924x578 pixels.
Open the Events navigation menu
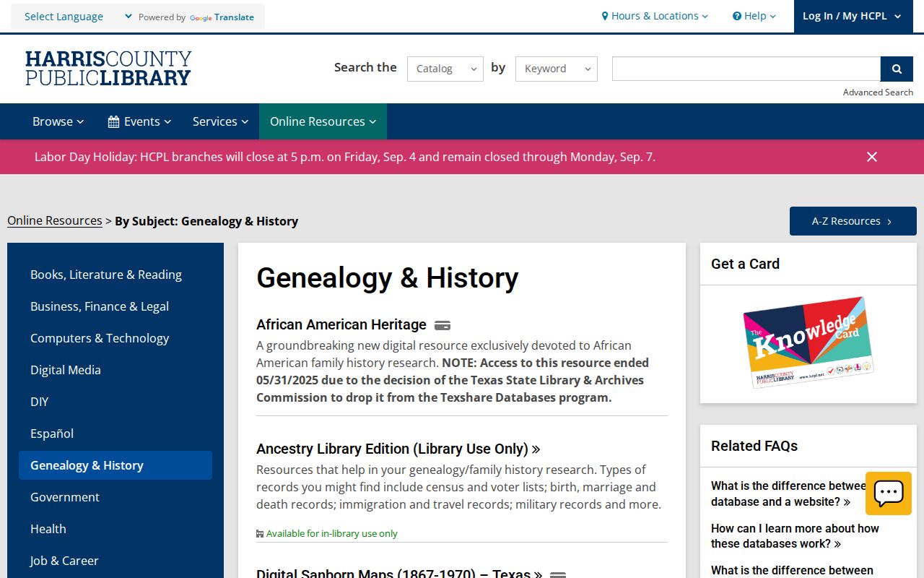[x=139, y=121]
